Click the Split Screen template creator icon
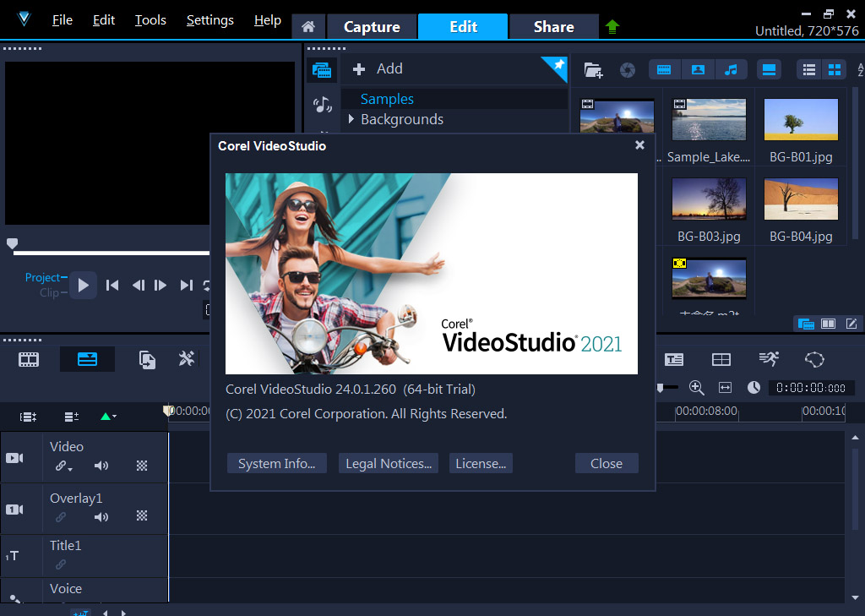This screenshot has height=616, width=865. coord(721,359)
